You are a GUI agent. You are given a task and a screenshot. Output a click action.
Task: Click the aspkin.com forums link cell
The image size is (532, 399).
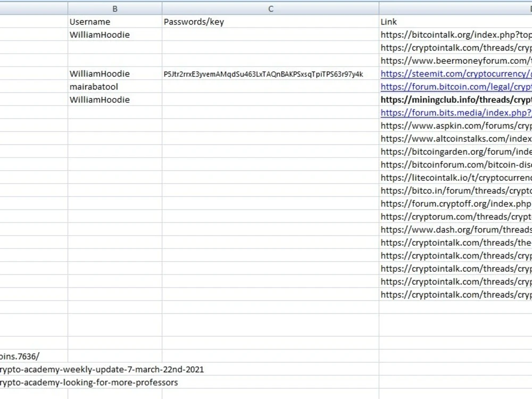pos(456,126)
